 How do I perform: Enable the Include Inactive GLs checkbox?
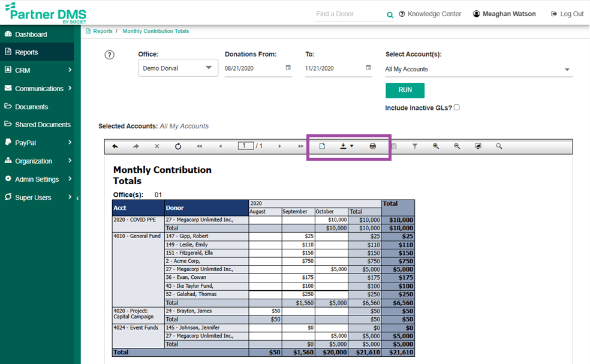point(457,107)
